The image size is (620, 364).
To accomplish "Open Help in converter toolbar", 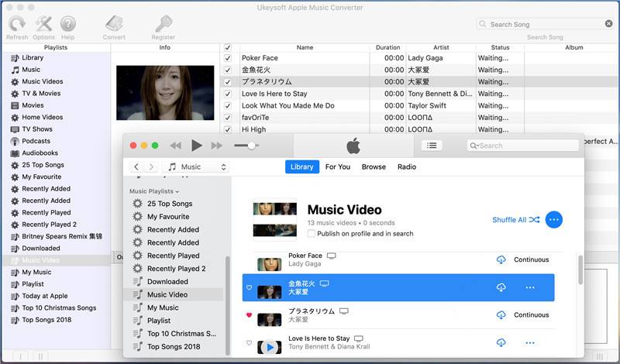I will (x=68, y=24).
